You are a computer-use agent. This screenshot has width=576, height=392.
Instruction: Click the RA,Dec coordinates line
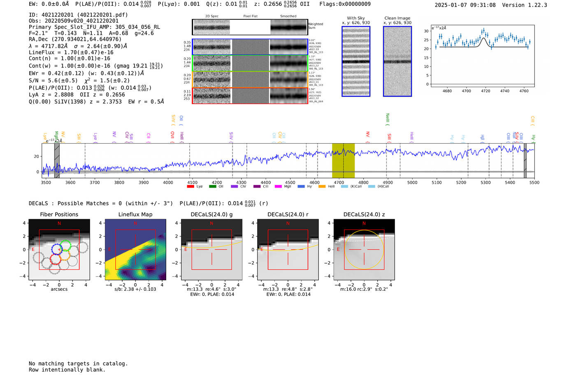tap(75, 39)
